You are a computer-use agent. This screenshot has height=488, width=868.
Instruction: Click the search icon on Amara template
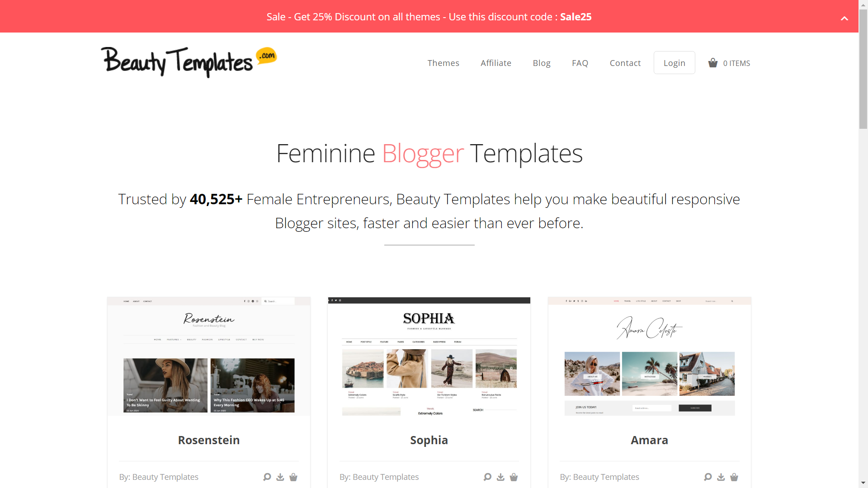tap(707, 477)
